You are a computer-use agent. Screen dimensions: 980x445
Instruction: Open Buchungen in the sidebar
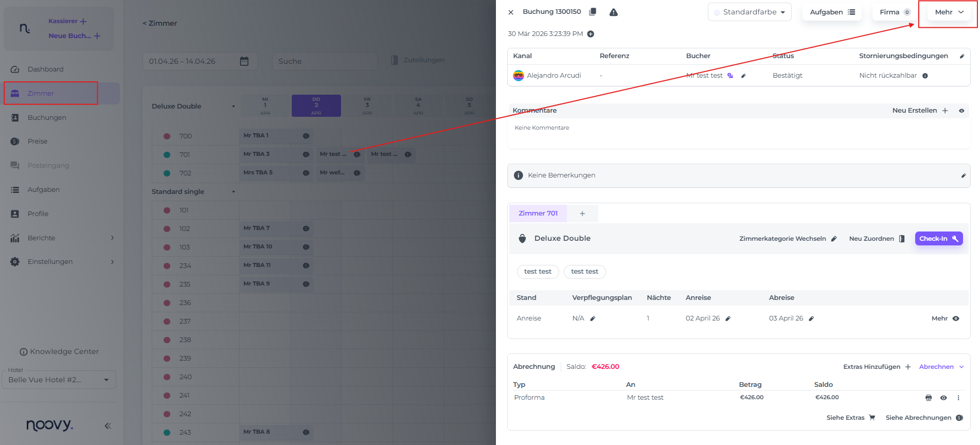[x=47, y=118]
